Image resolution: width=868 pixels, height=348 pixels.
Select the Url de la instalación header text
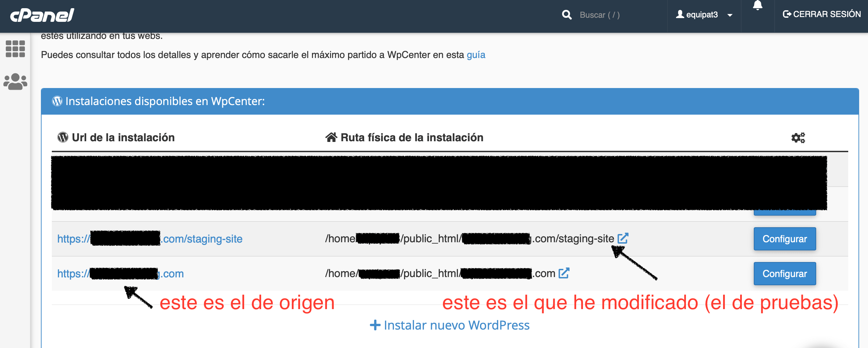pos(123,137)
